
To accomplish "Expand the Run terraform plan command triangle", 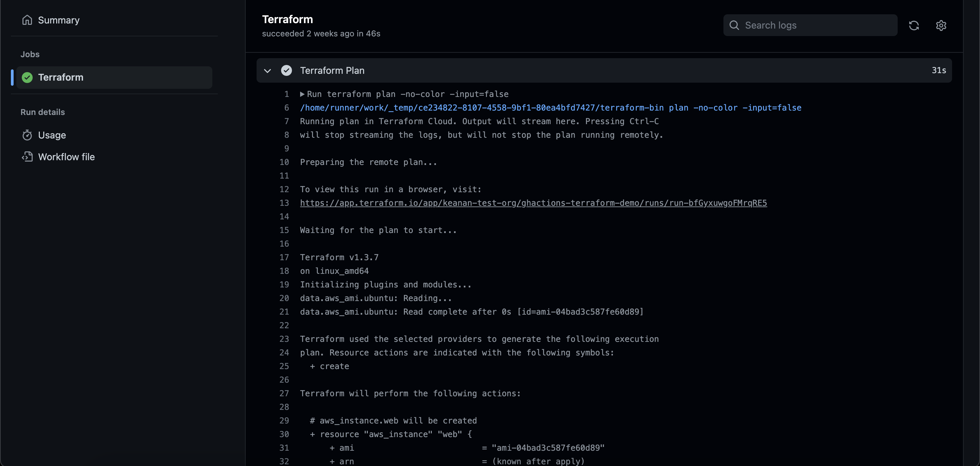I will click(302, 94).
